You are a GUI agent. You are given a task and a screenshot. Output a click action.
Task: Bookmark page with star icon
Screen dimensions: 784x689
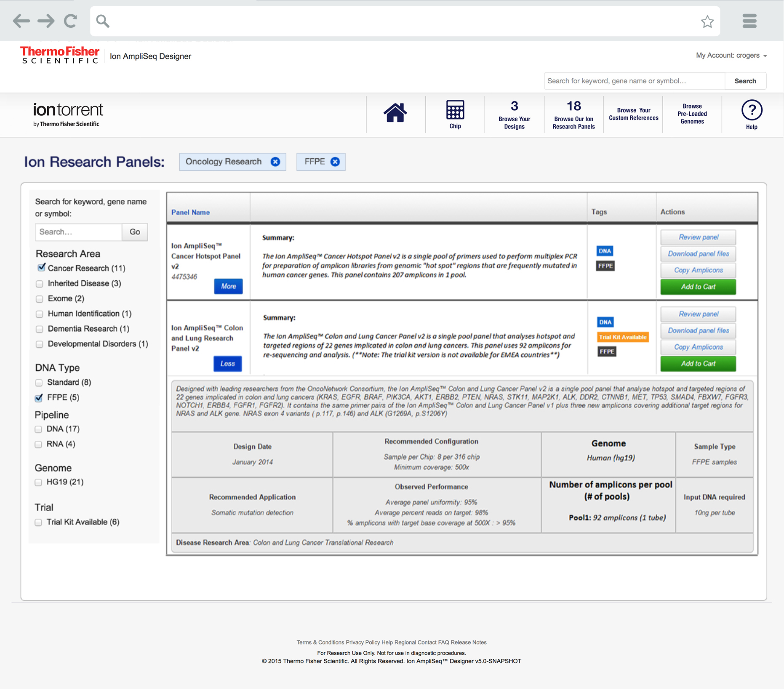[707, 21]
